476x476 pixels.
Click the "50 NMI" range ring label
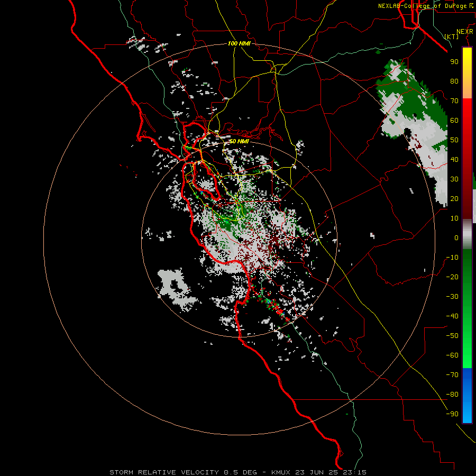239,141
